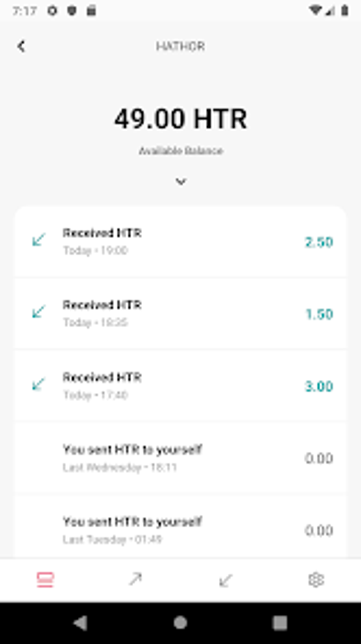Open the Received HTR 1.50 transaction
The width and height of the screenshot is (361, 644).
coord(180,314)
